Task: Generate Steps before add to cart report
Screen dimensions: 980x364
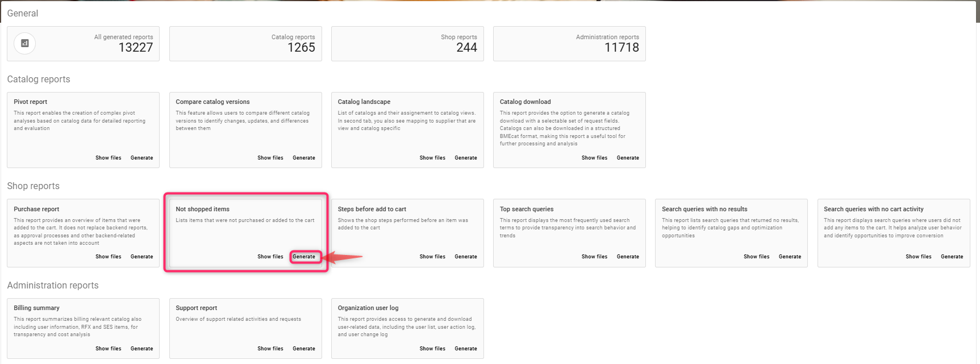Action: tap(466, 257)
